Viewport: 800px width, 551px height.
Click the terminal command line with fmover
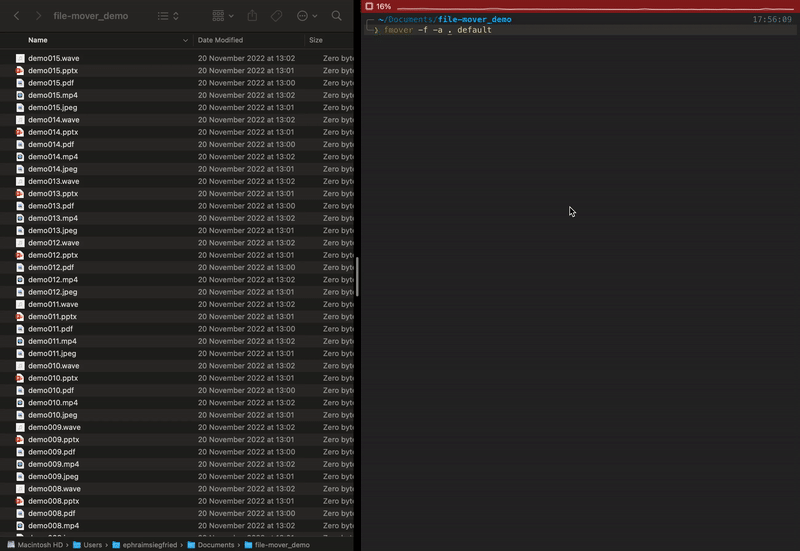point(437,30)
